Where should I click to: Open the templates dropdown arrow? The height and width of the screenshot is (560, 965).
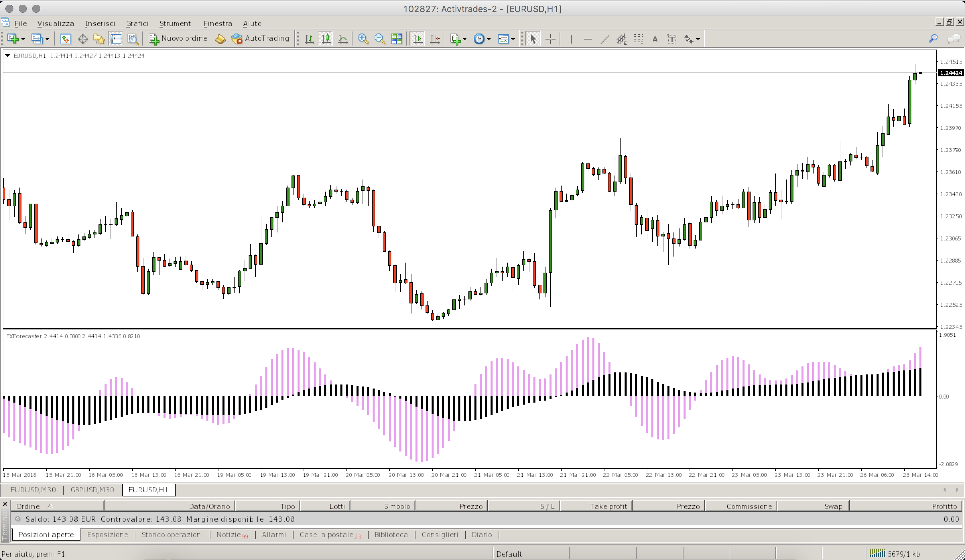coord(513,39)
